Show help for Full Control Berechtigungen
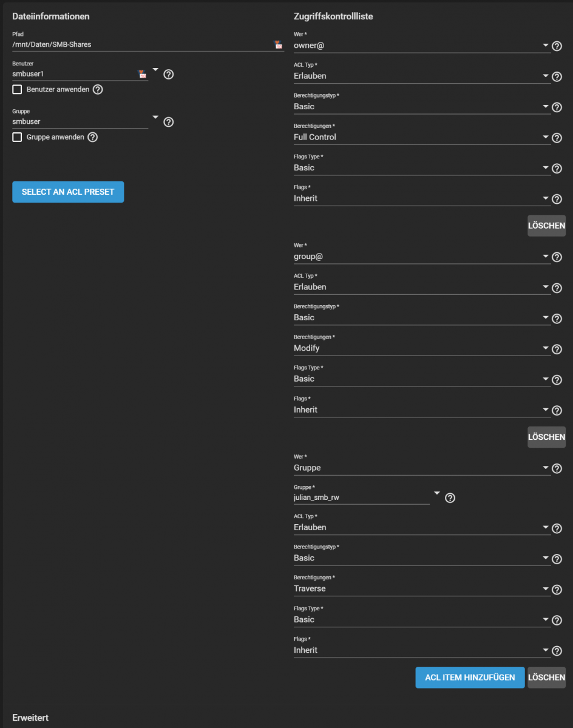The width and height of the screenshot is (573, 728). (x=557, y=138)
